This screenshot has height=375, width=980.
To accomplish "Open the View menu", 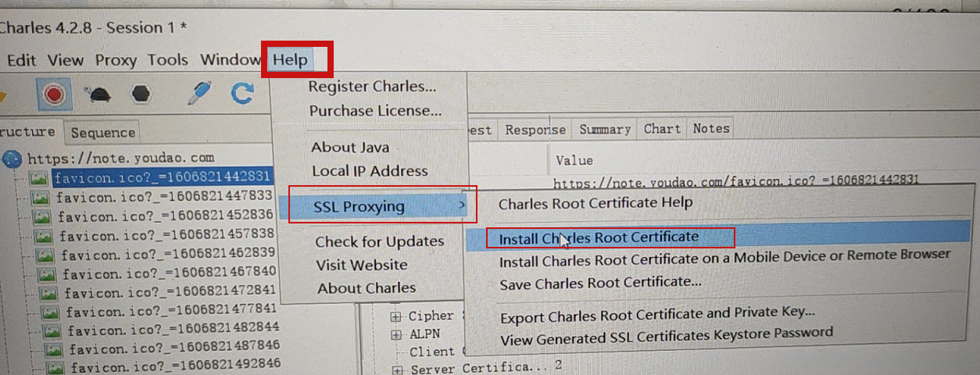I will 66,60.
